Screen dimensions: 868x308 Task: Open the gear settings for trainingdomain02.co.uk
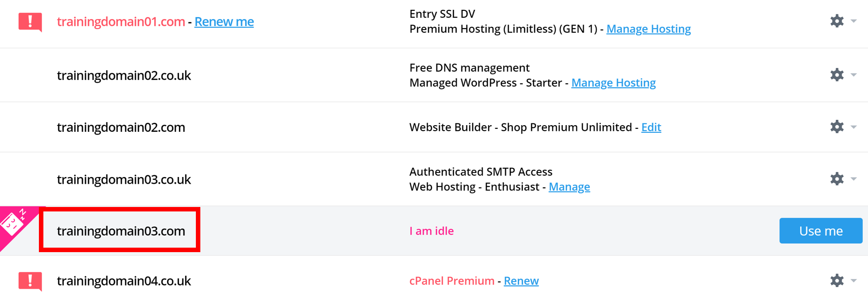coord(837,75)
